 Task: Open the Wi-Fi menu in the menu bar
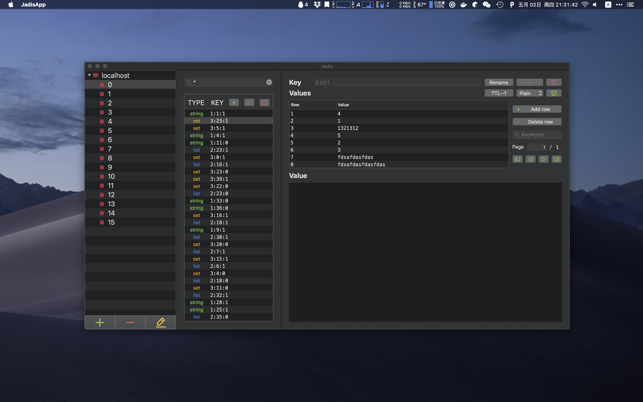[x=585, y=5]
